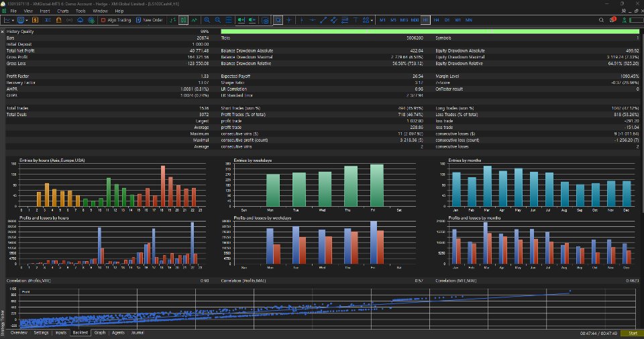Click the Start button

pos(633,333)
